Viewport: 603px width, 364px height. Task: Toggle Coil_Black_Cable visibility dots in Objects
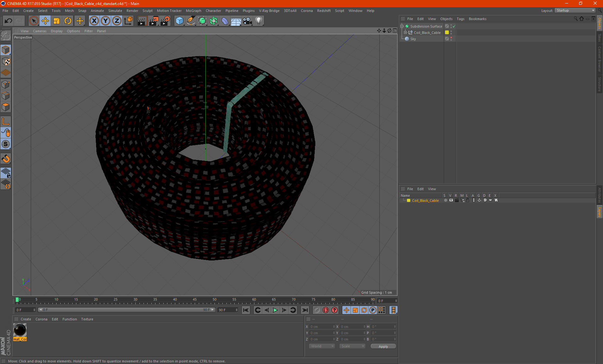point(451,33)
